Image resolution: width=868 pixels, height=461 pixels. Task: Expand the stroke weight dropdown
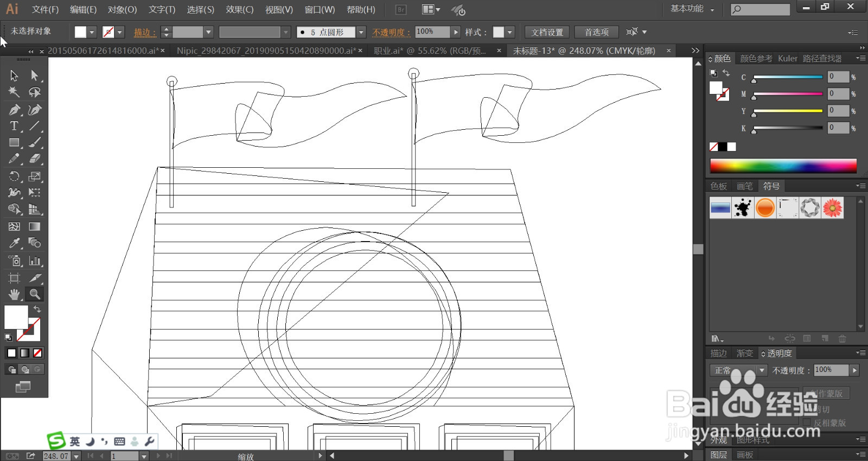click(x=208, y=32)
